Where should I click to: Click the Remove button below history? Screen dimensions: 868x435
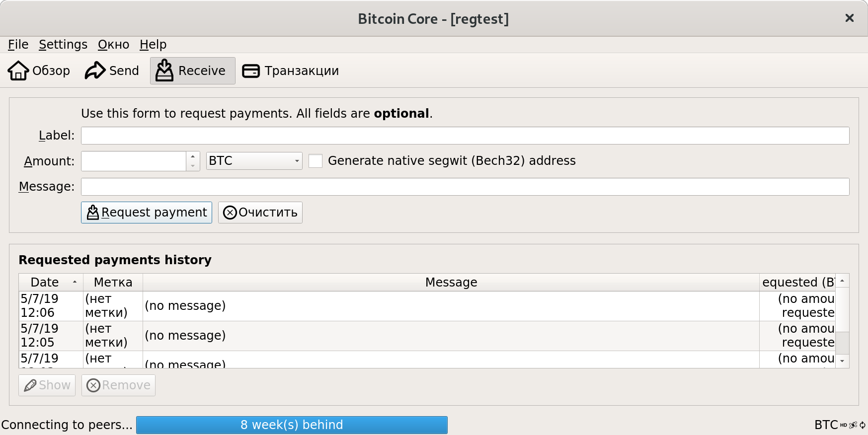click(118, 385)
